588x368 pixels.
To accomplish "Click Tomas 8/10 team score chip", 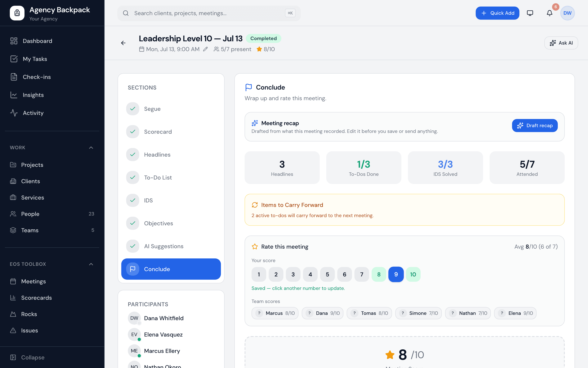I will (x=369, y=313).
